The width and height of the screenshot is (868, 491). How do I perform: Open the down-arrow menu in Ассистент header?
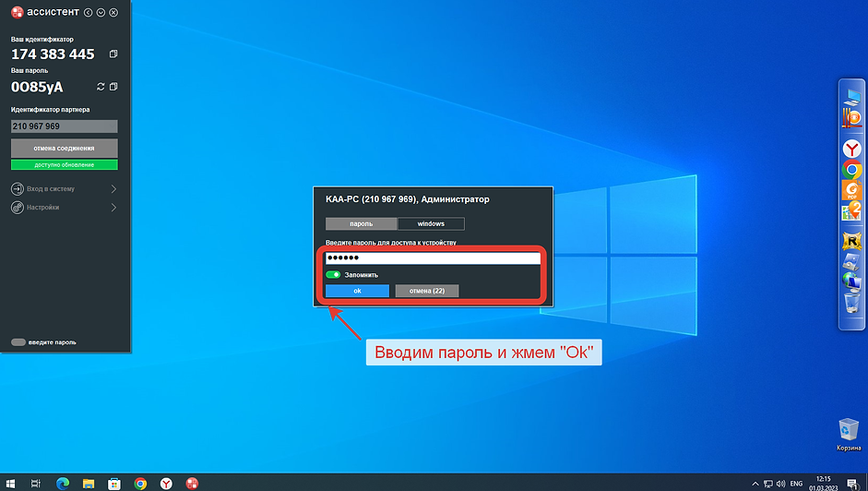[101, 12]
